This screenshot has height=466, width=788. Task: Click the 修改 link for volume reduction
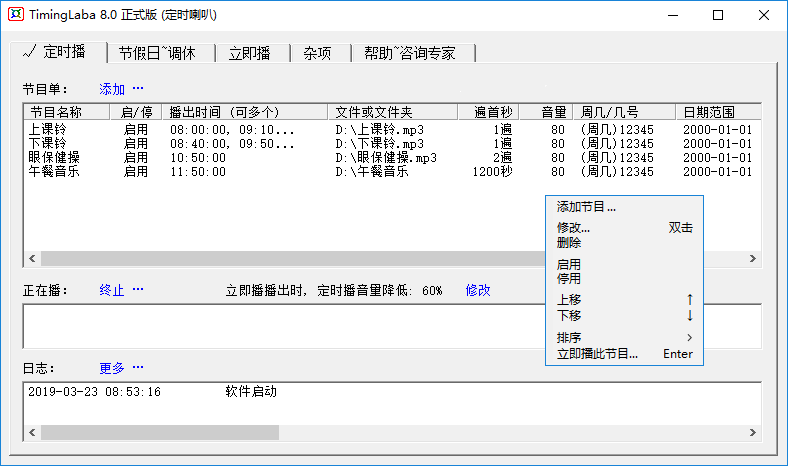[x=478, y=290]
